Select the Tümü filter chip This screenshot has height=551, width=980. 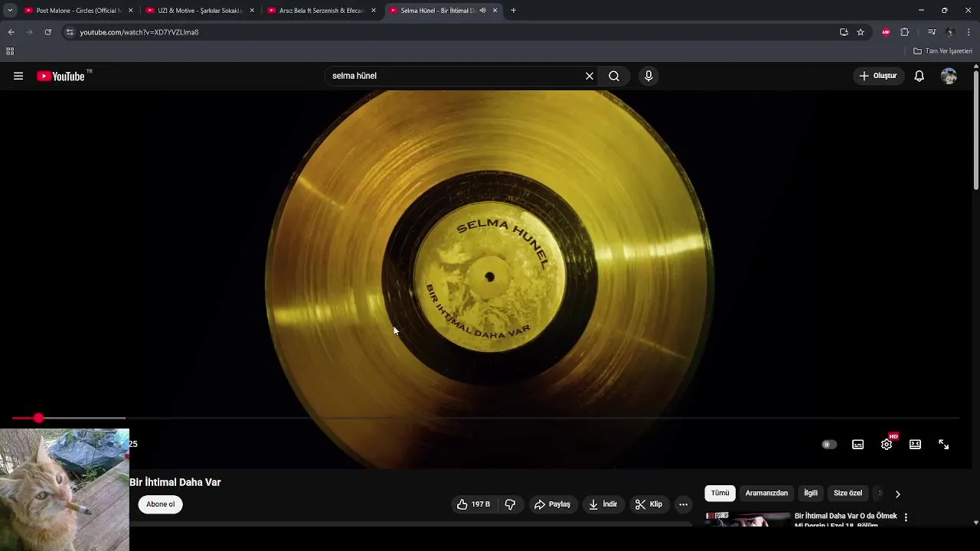click(720, 494)
